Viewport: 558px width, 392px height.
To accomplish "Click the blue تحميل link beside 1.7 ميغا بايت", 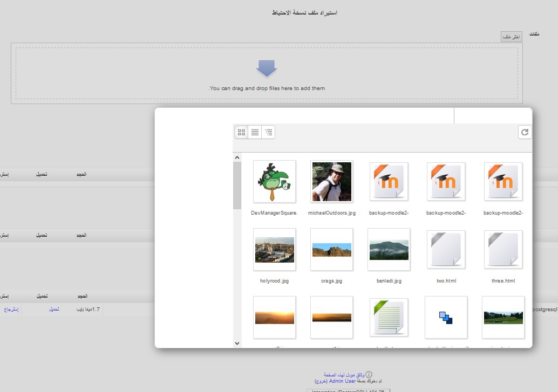I will 54,309.
